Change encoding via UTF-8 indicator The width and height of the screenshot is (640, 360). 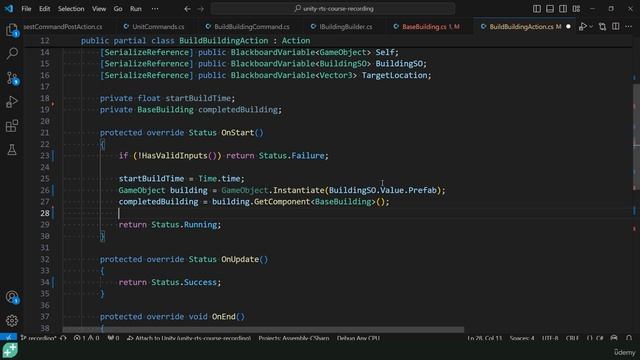point(550,338)
